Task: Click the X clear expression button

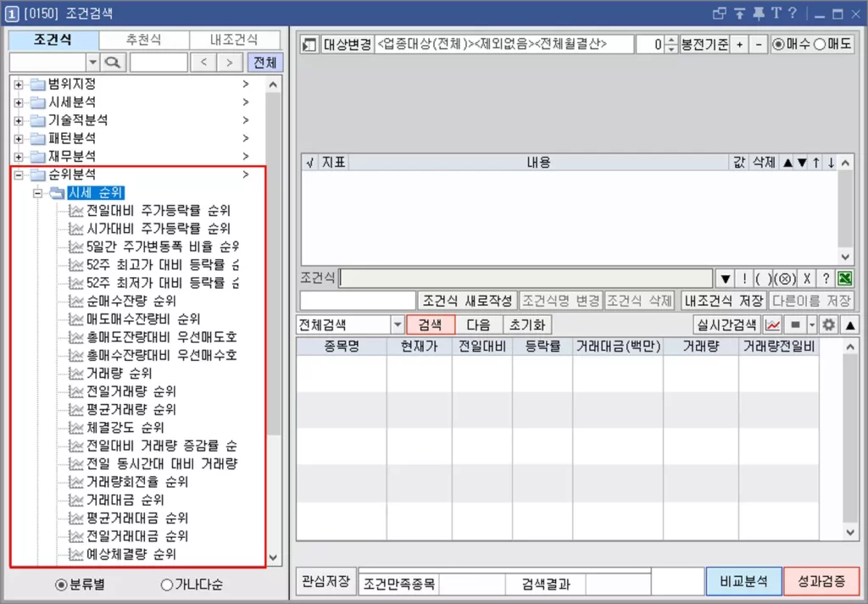Action: tap(807, 278)
